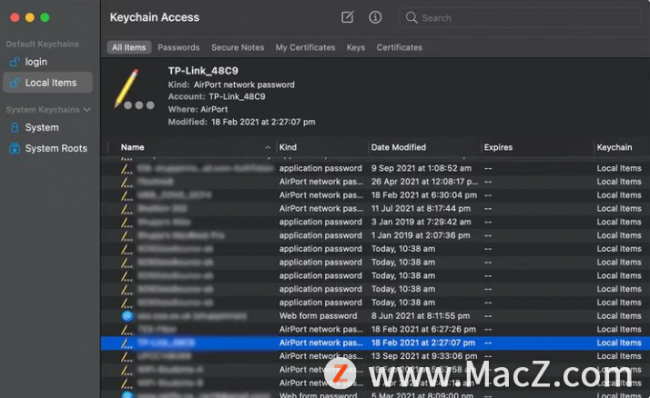Collapse the System Keychains section chevron
This screenshot has width=650, height=398.
(x=87, y=110)
